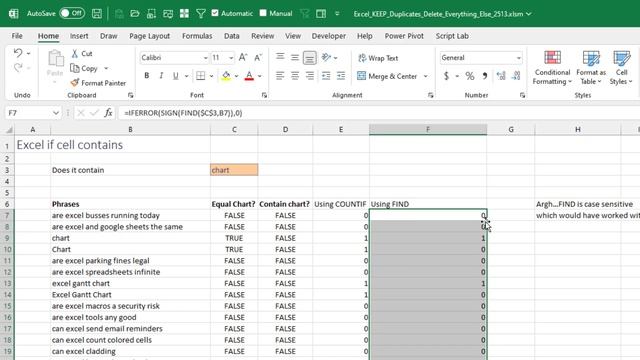Switch to the Page Layout tab
This screenshot has height=360, width=640.
[149, 36]
